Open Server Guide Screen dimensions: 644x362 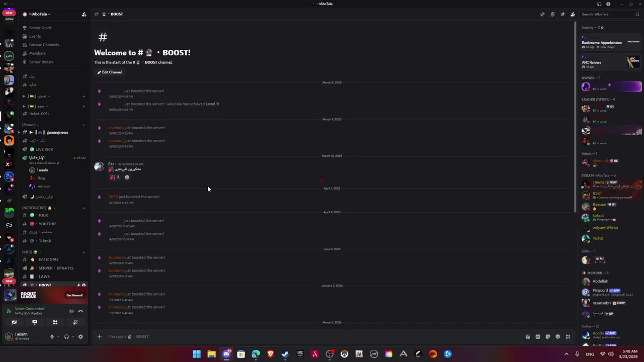pyautogui.click(x=40, y=28)
